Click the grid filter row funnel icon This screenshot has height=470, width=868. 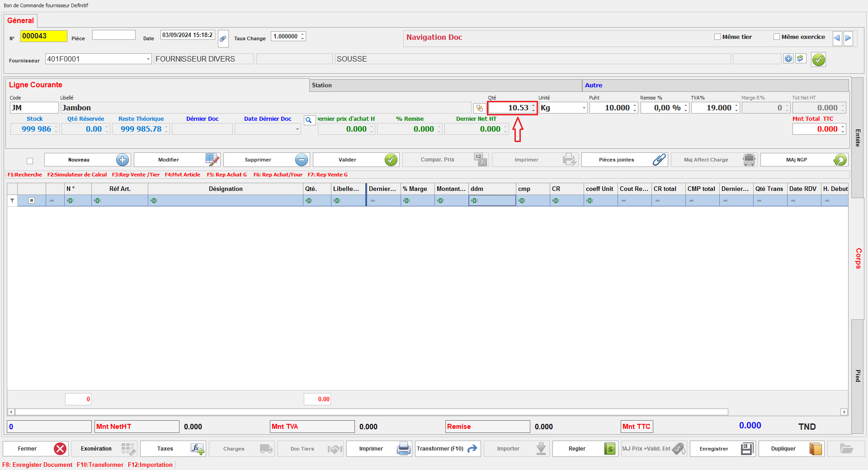coord(12,200)
